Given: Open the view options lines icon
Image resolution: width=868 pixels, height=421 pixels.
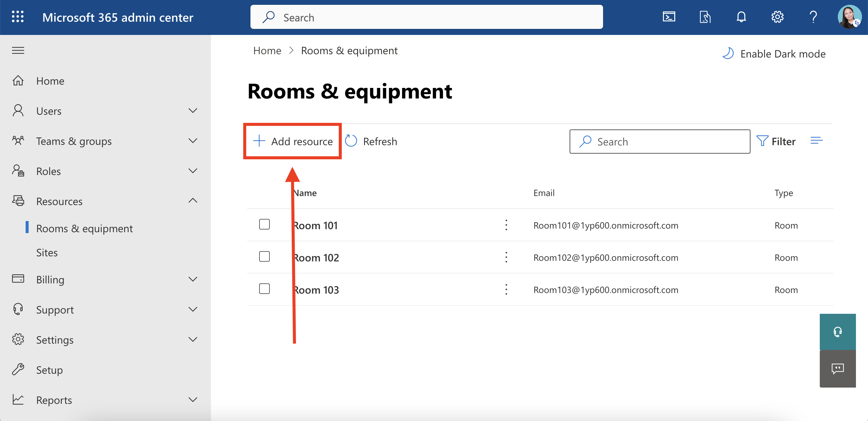Looking at the screenshot, I should click(816, 141).
